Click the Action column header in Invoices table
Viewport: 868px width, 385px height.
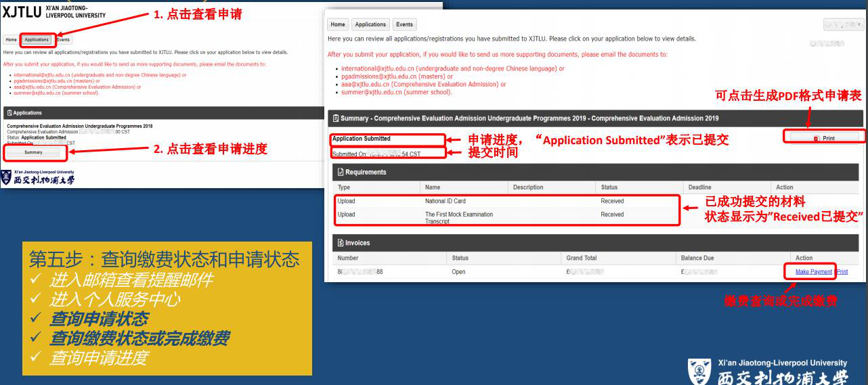pos(804,258)
